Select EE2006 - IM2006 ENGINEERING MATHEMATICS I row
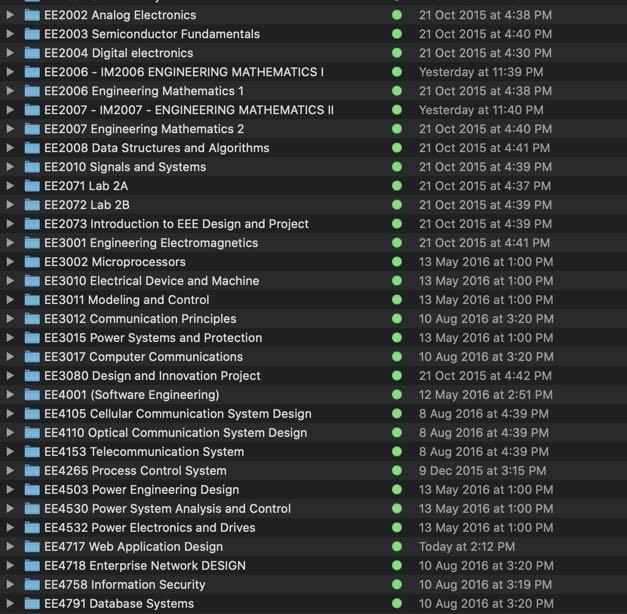The image size is (627, 614). pos(184,72)
